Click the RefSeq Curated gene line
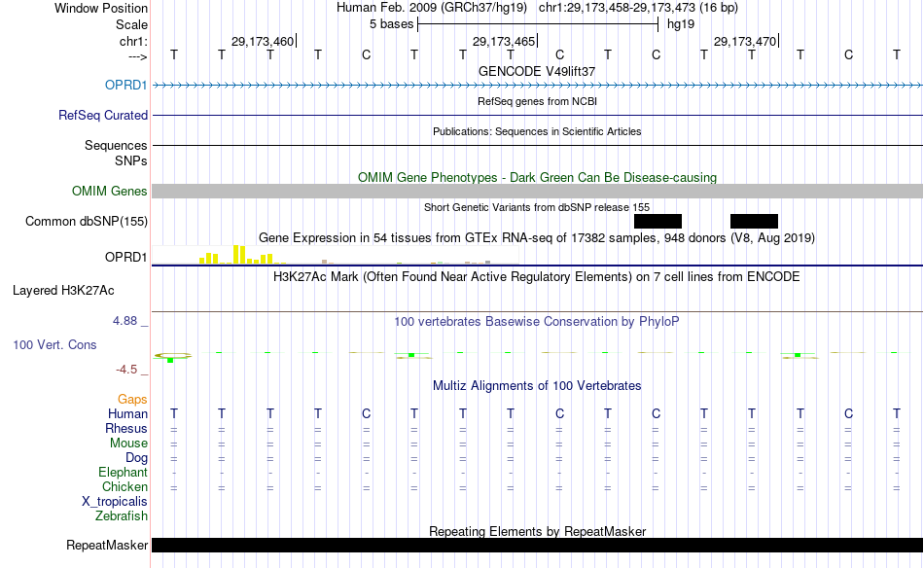 click(x=538, y=116)
